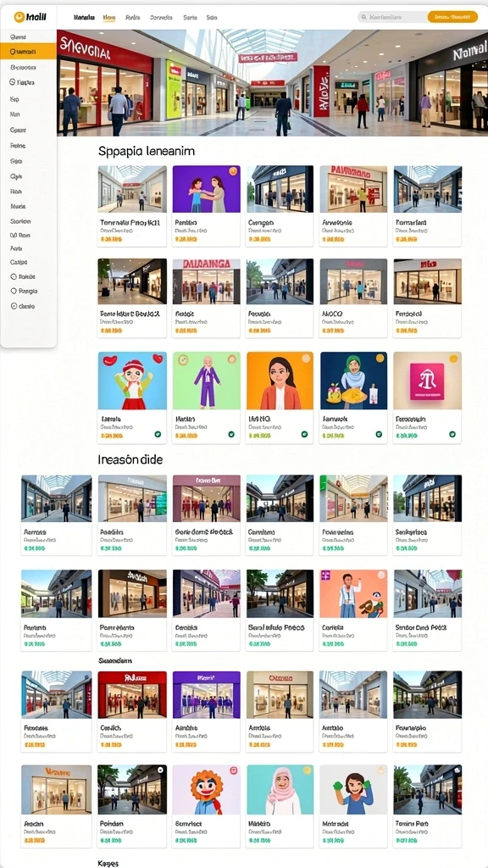
Task: Click green badge on the pink logo card
Action: (452, 435)
